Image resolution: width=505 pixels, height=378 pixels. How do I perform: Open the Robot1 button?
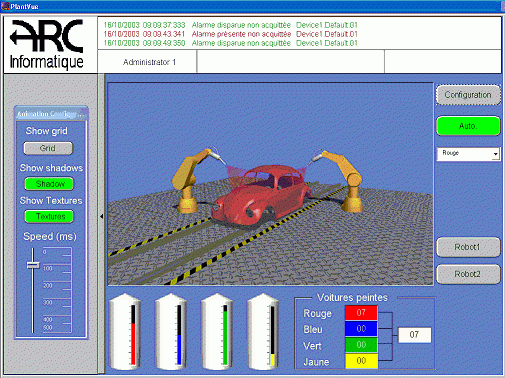tap(468, 247)
